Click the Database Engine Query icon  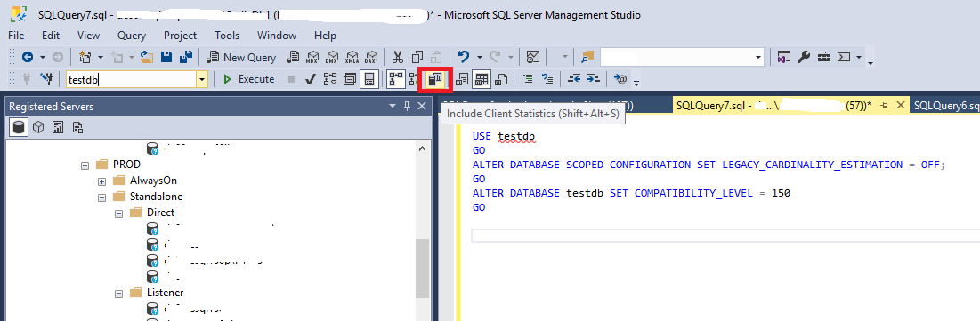coord(292,57)
